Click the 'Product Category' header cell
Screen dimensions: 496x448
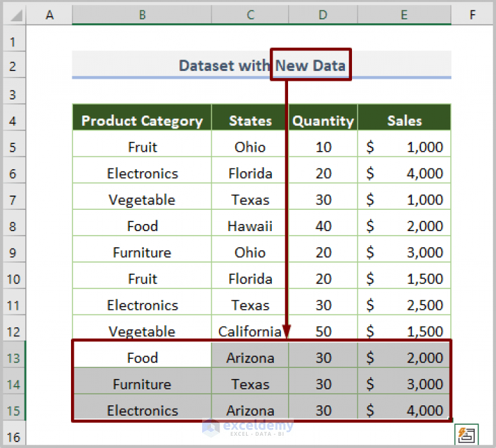[142, 117]
